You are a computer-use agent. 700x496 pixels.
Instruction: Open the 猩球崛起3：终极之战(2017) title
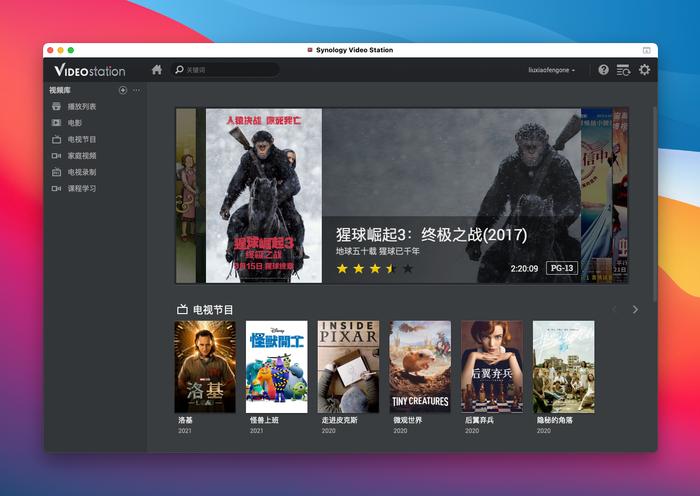click(x=431, y=234)
